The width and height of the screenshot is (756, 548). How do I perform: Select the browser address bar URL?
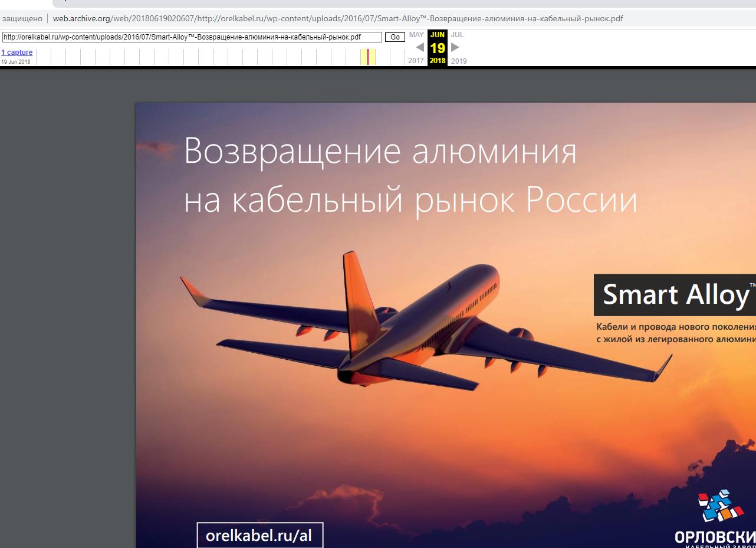point(338,18)
